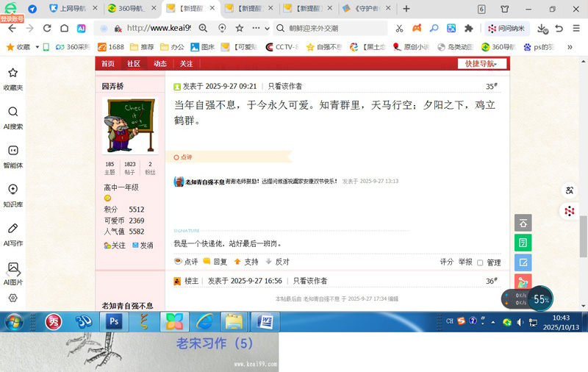
Task: Click the star bookmark icon in address bar
Action: pos(240,28)
